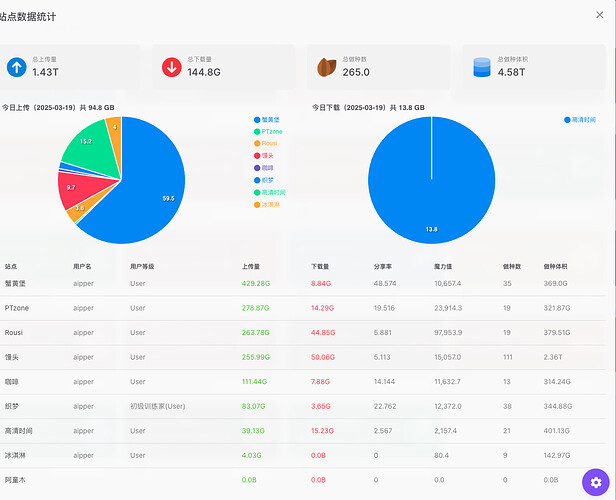
Task: Toggle PTzone legend entry in upload chart
Action: click(x=268, y=132)
